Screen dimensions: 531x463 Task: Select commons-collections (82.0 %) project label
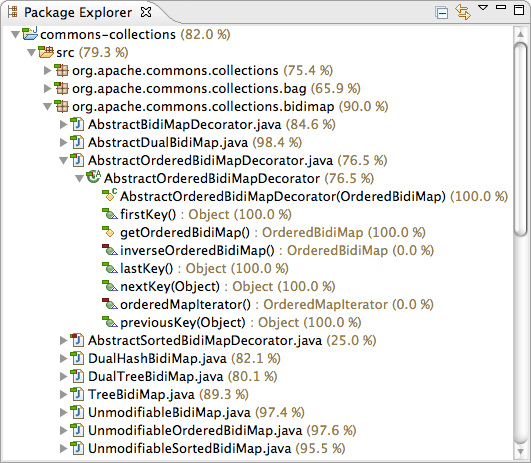[135, 35]
